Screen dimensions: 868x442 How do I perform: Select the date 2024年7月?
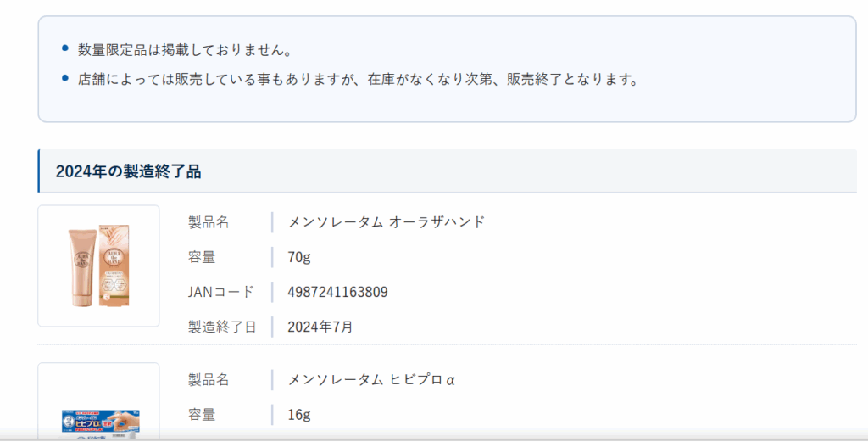click(x=320, y=327)
